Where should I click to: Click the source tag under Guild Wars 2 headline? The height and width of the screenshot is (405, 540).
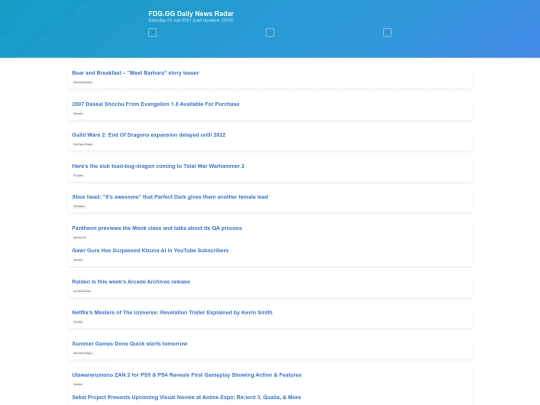click(x=83, y=144)
